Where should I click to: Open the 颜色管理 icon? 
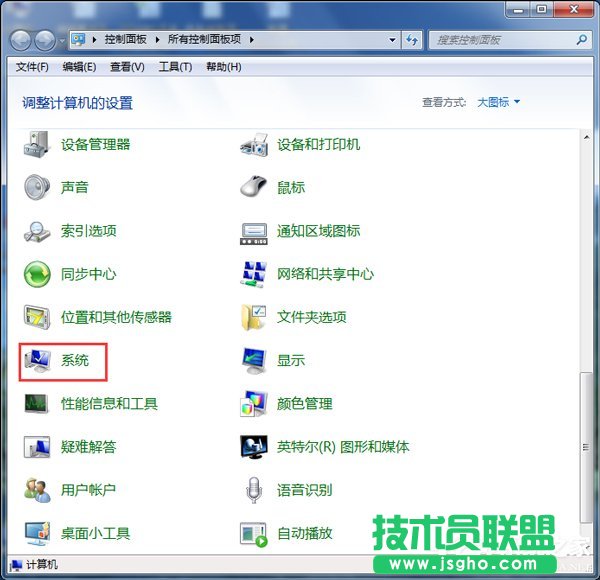[254, 404]
